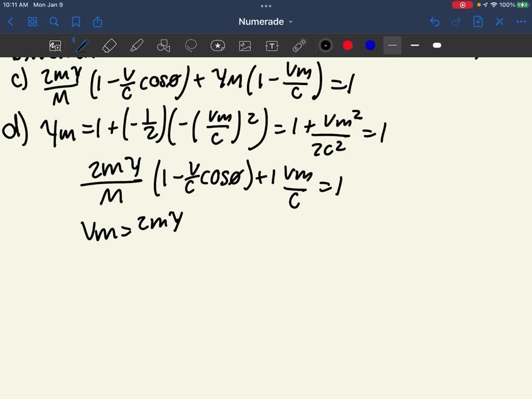The image size is (532, 399).
Task: Open page thumbnails grid view
Action: [x=33, y=22]
